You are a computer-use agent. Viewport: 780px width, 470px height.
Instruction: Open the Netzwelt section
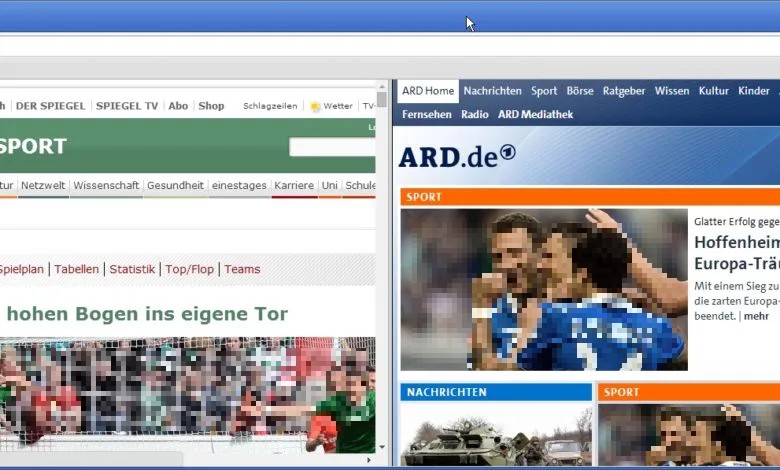[43, 186]
